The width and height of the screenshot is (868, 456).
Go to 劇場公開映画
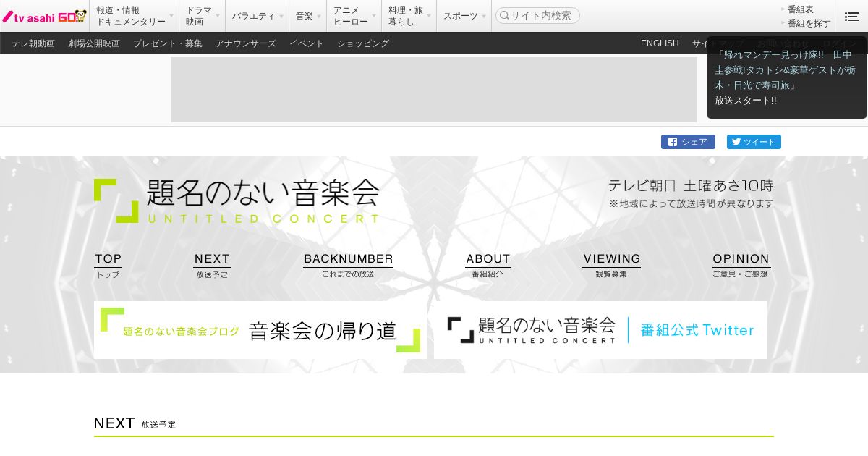tap(94, 43)
